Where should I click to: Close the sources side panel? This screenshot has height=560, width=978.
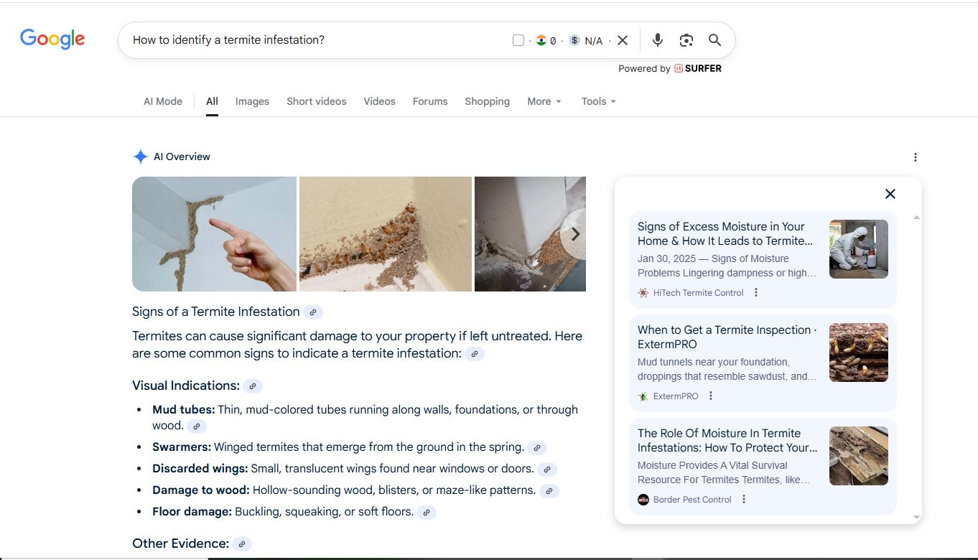pyautogui.click(x=890, y=194)
